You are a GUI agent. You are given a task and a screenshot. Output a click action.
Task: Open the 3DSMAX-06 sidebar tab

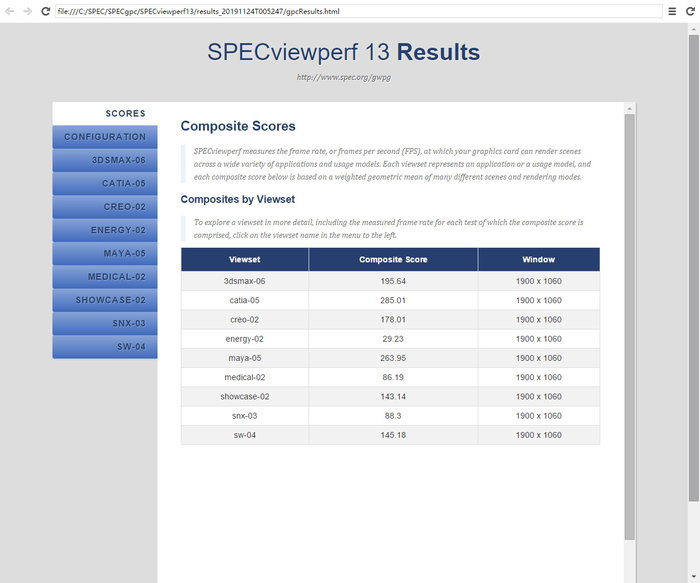coord(105,160)
